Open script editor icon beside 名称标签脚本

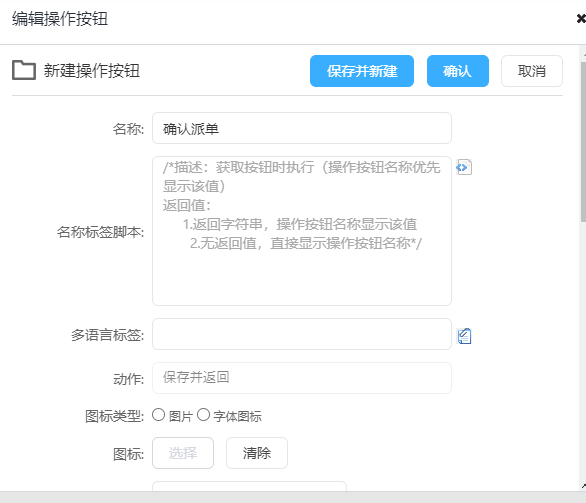tap(464, 167)
